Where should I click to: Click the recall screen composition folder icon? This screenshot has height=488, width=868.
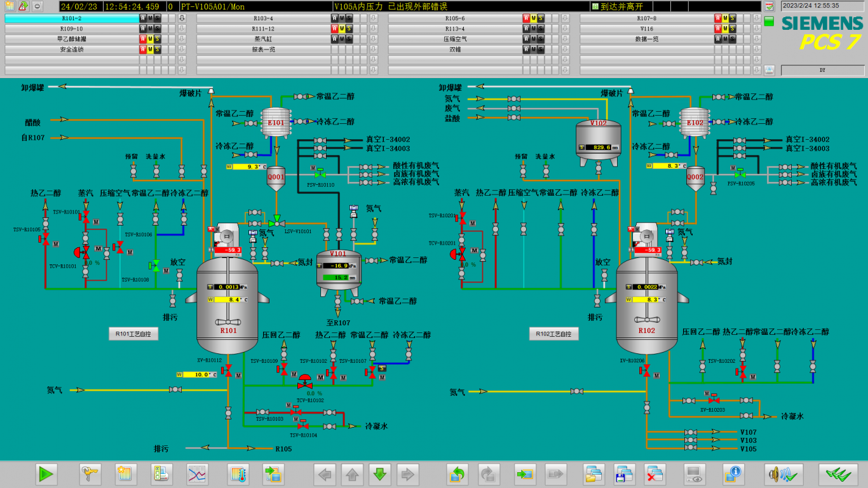(594, 474)
